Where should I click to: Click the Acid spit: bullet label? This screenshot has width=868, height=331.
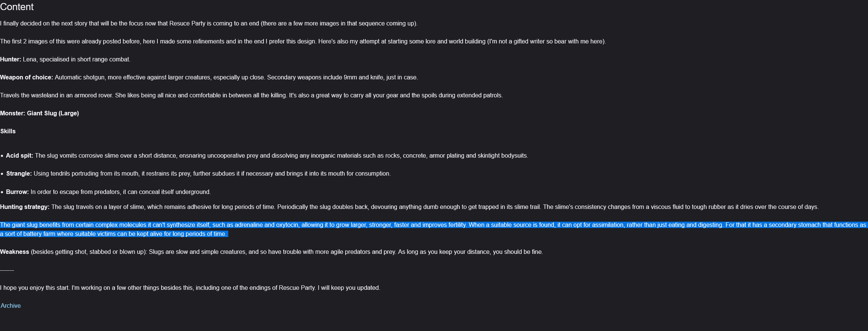19,156
